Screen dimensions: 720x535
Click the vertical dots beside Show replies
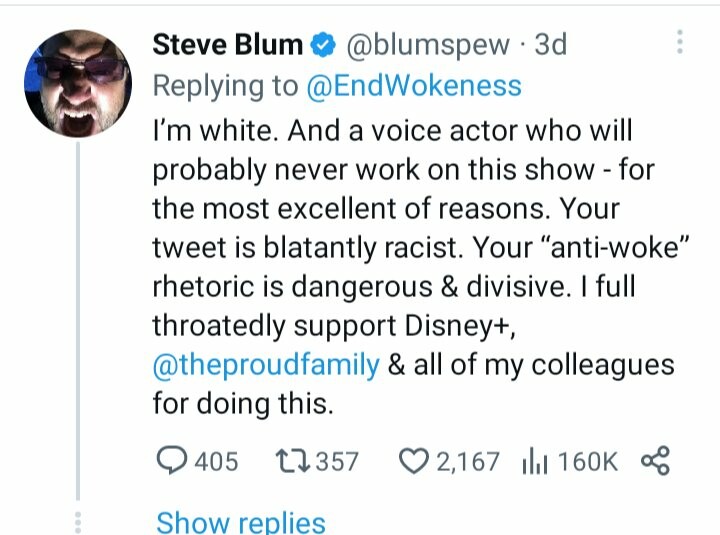click(78, 523)
